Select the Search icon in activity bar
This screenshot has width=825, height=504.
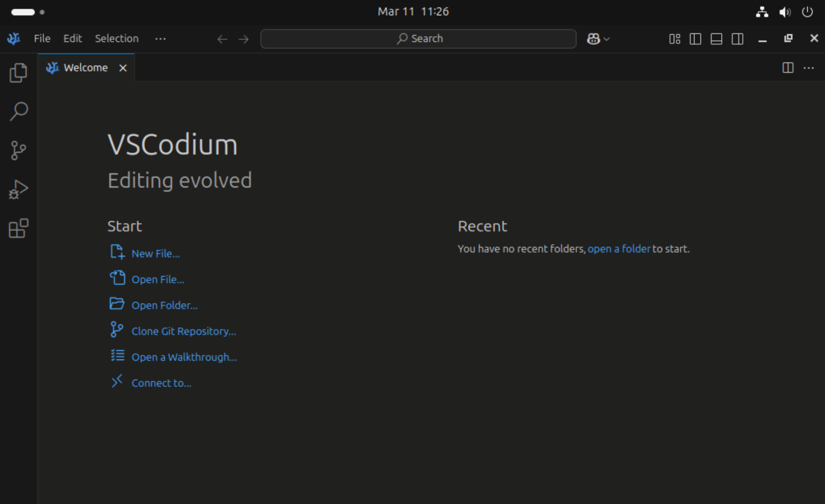[19, 112]
